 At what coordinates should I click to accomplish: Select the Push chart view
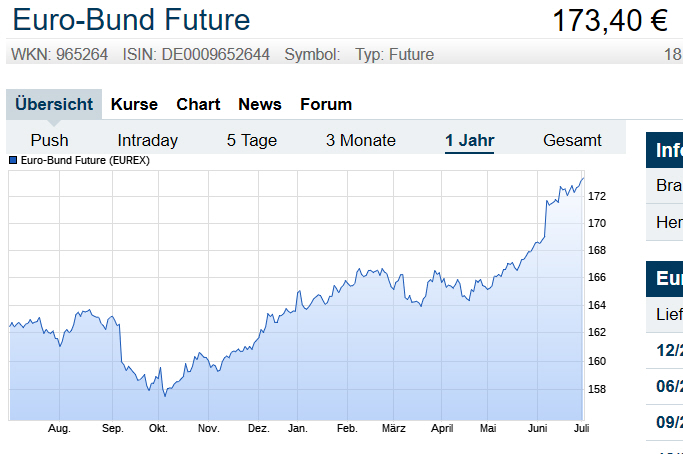pos(50,140)
